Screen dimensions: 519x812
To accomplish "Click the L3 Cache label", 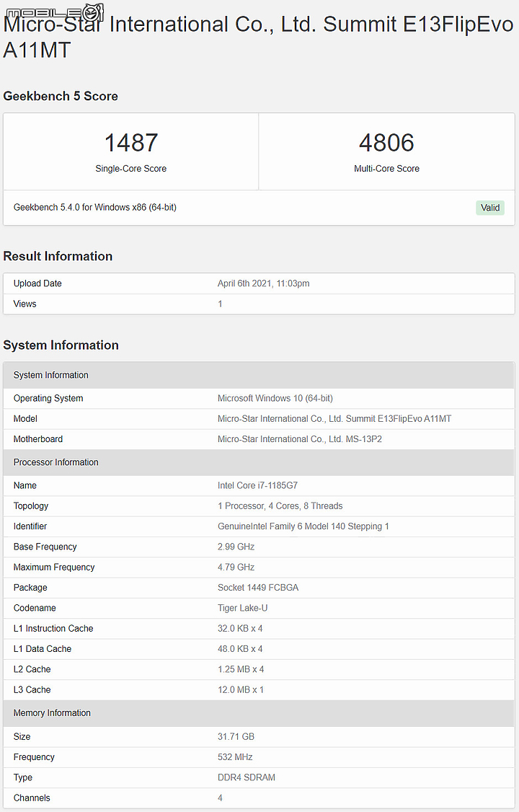I will tap(32, 689).
